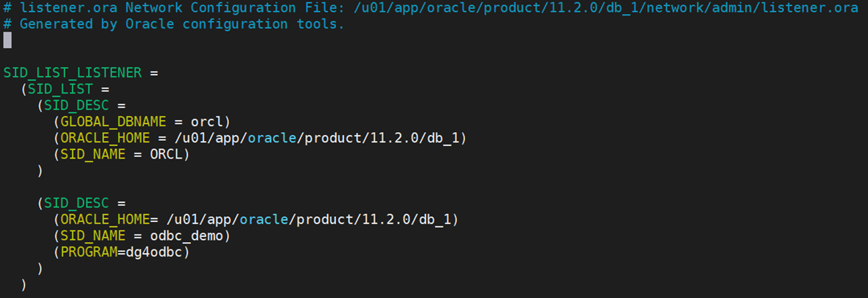Click the first SID_DESC keyword
Viewport: 868px width, 298px height.
point(77,105)
